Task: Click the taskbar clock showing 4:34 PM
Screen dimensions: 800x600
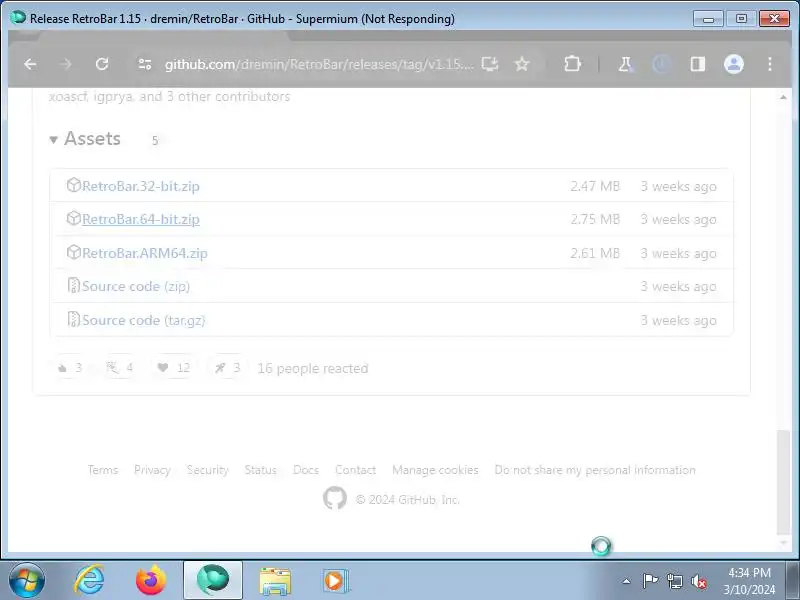Action: click(749, 581)
